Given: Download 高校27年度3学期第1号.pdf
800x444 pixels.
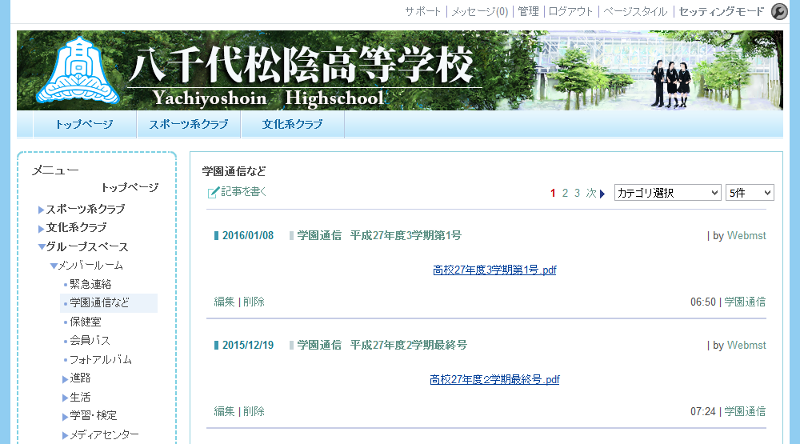Looking at the screenshot, I should 494,270.
